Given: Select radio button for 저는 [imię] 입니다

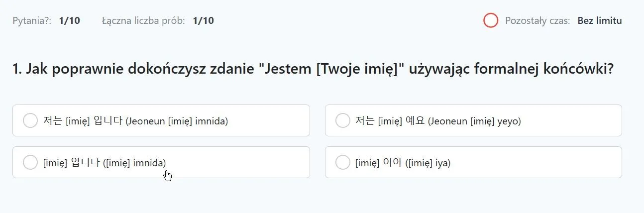Looking at the screenshot, I should [30, 120].
